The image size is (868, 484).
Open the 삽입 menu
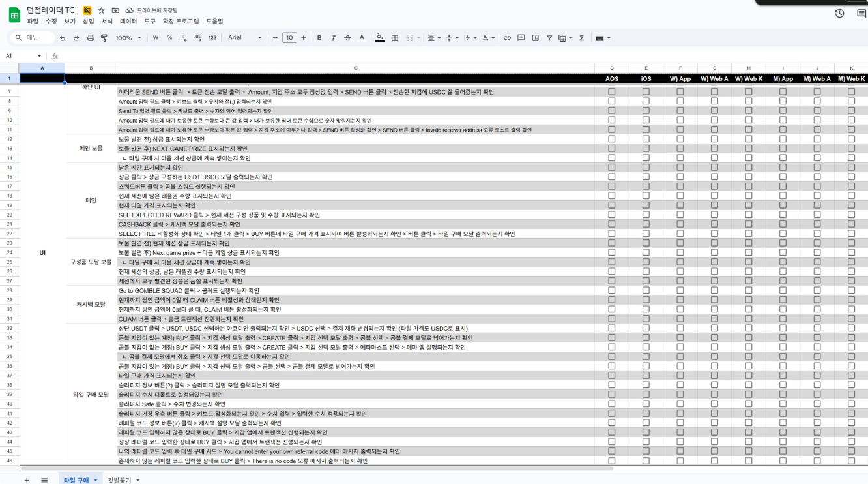coord(89,21)
